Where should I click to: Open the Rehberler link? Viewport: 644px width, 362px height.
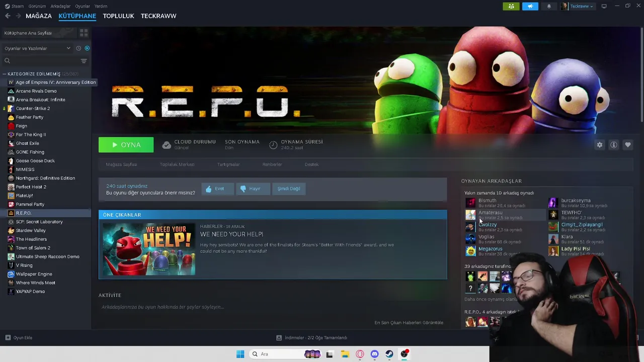point(272,164)
